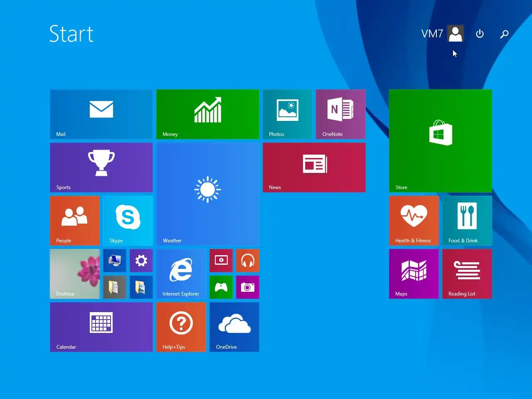This screenshot has width=532, height=399.
Task: Open the Sports tile
Action: click(x=101, y=167)
